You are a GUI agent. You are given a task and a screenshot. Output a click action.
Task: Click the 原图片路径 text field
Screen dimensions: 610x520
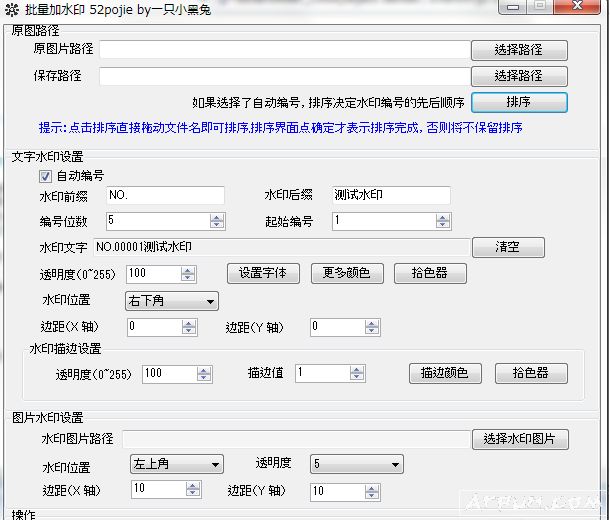tap(283, 50)
